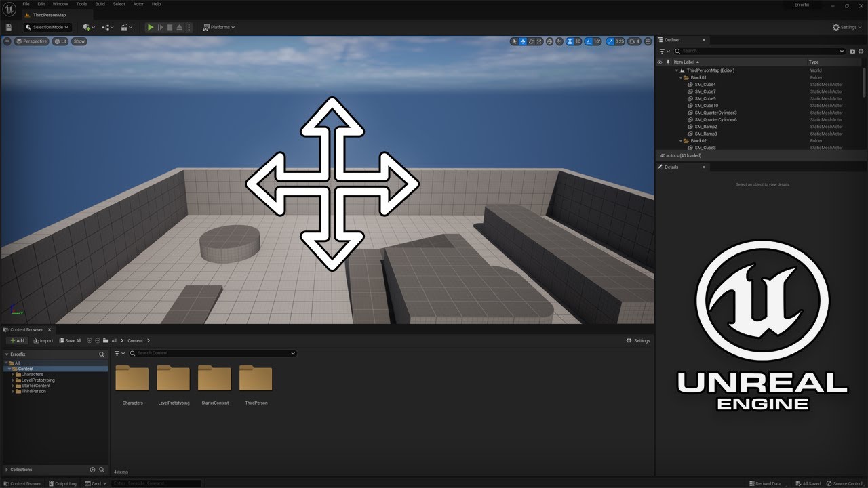Click the Save All button
868x488 pixels.
(x=71, y=340)
